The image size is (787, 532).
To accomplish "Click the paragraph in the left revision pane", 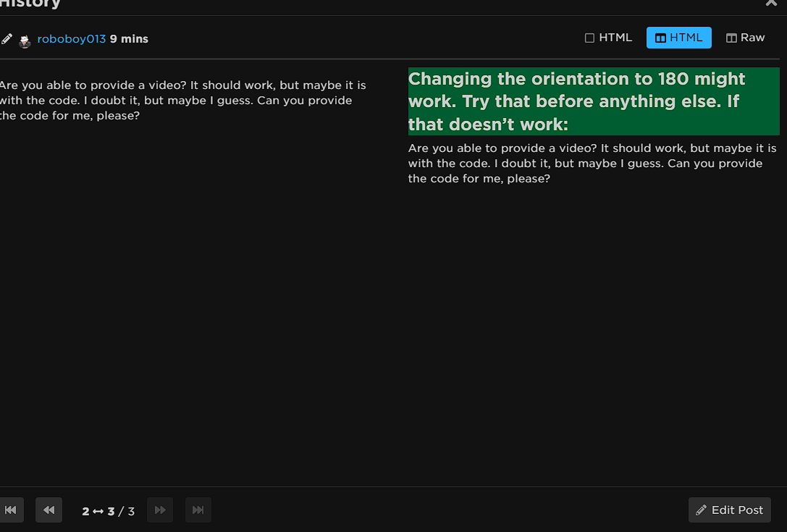I will coord(182,101).
